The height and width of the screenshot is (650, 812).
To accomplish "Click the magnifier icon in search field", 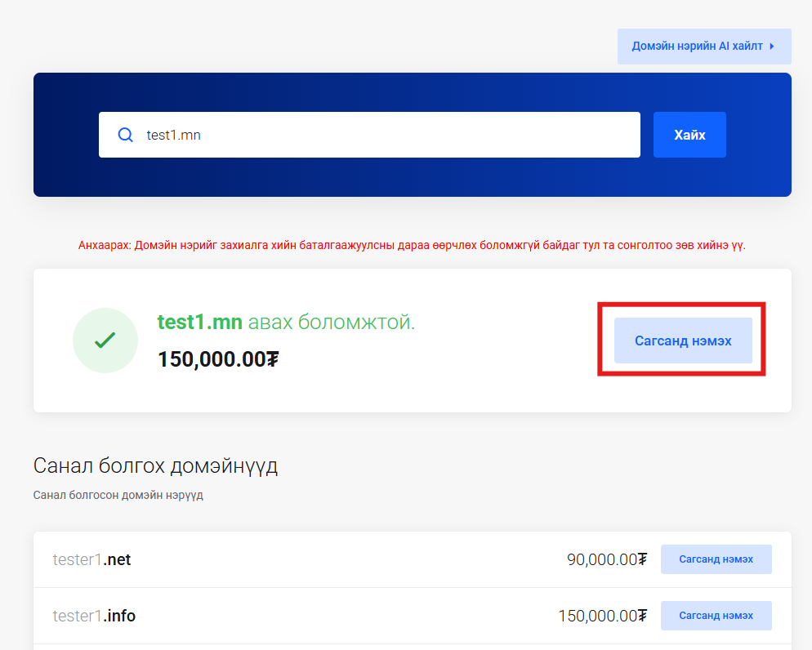I will coord(125,135).
